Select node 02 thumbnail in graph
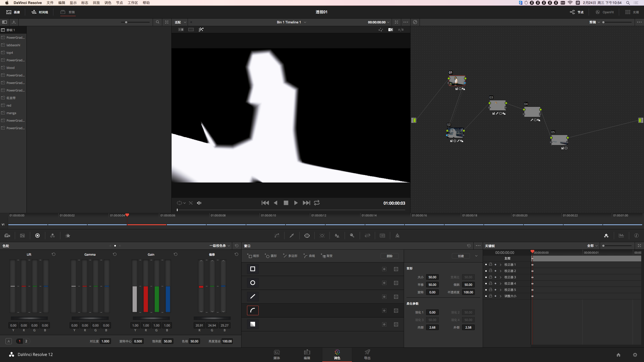Screen dimensions: 644x362 [456, 132]
